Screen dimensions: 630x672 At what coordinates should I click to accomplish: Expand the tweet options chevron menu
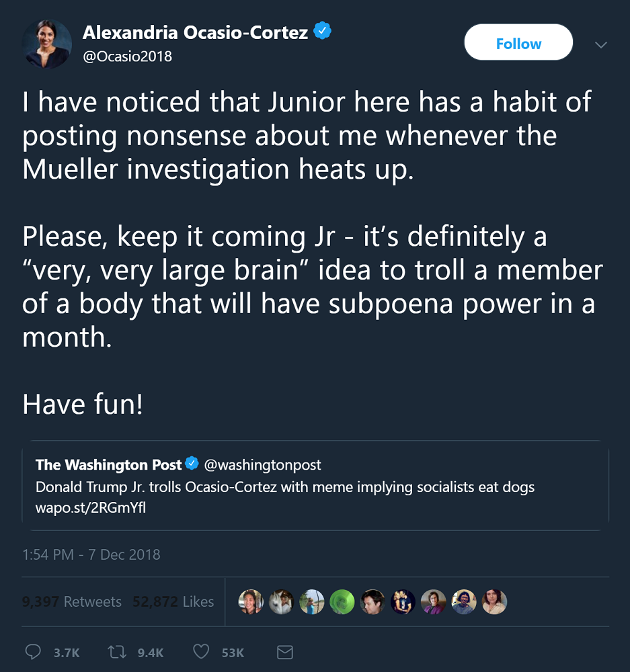[601, 45]
